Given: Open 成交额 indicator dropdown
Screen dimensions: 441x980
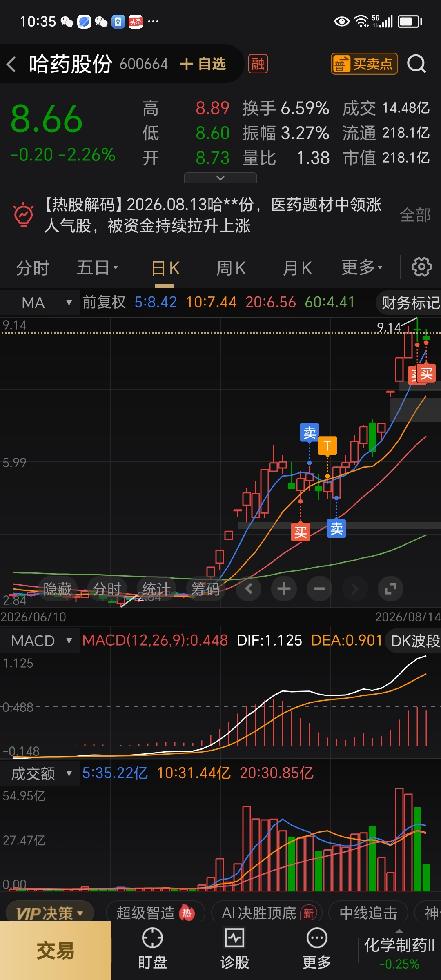Looking at the screenshot, I should click(x=40, y=773).
